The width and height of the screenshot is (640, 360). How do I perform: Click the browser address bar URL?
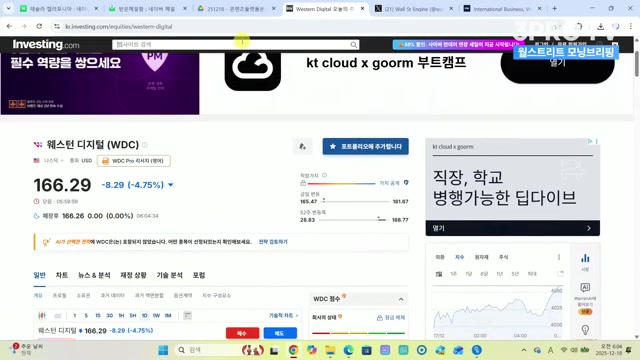118,27
